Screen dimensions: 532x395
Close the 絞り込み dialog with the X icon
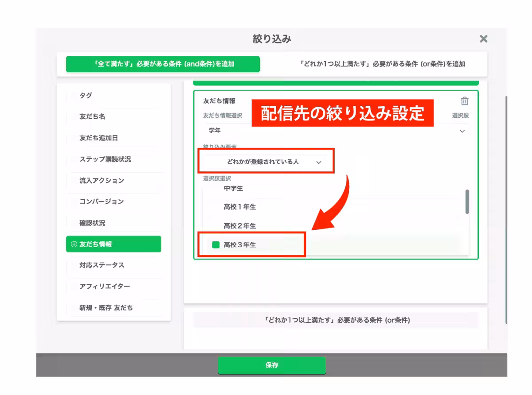tap(483, 39)
